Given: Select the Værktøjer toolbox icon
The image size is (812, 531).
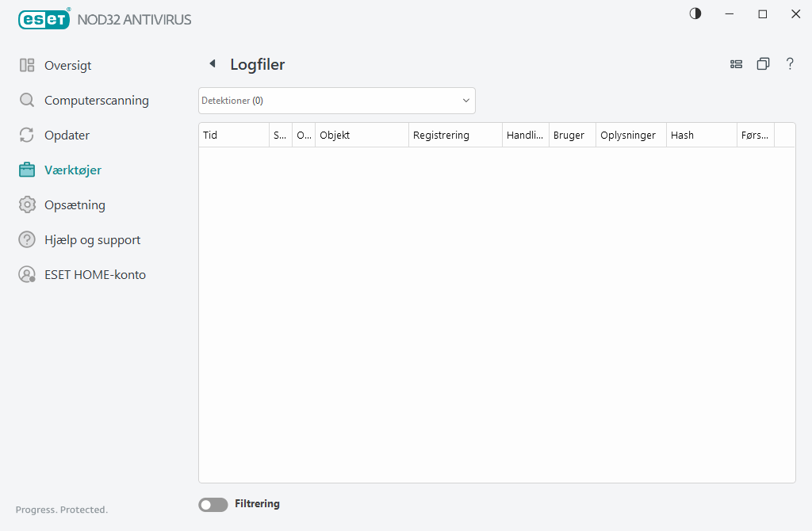Looking at the screenshot, I should (x=27, y=170).
